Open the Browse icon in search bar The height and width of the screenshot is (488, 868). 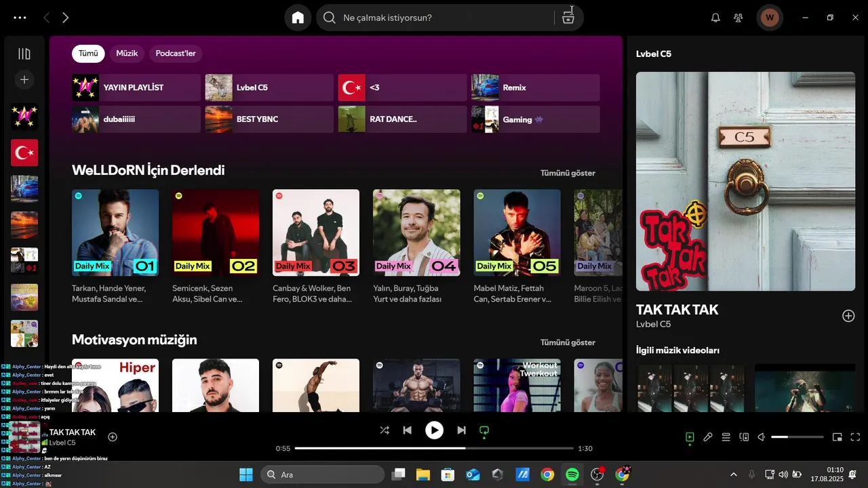coord(568,18)
